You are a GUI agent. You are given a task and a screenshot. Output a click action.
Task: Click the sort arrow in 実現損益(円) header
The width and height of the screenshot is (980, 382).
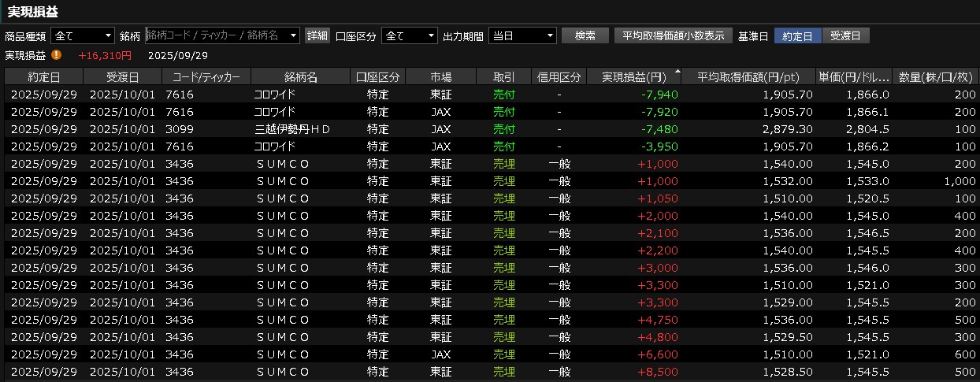pyautogui.click(x=677, y=72)
